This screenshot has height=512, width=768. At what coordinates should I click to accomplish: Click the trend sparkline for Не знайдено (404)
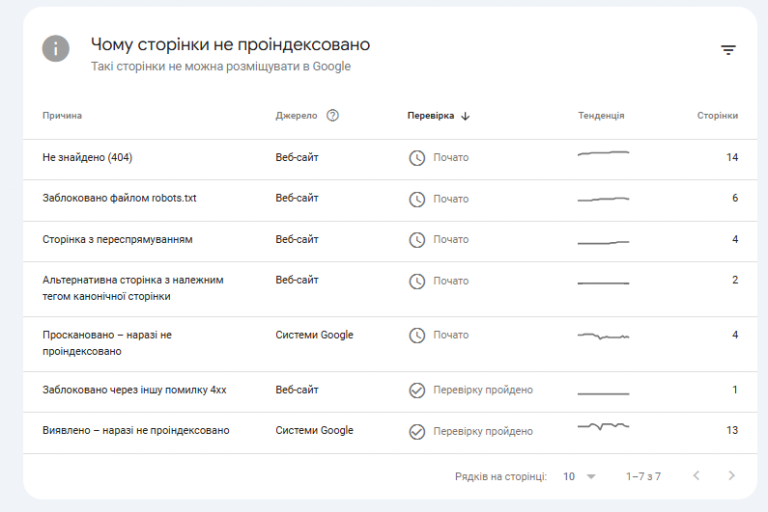[603, 154]
